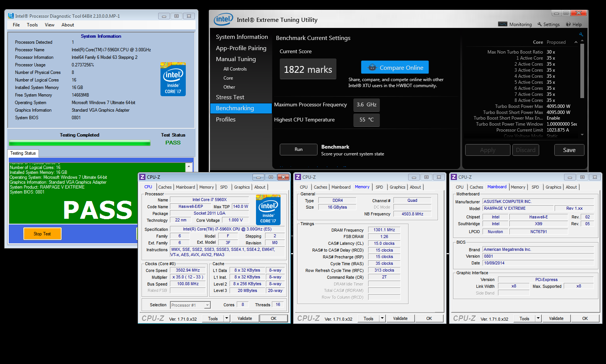Screen dimensions: 606x364
Task: Collapse the Core Proposed column chevron
Action: click(576, 42)
